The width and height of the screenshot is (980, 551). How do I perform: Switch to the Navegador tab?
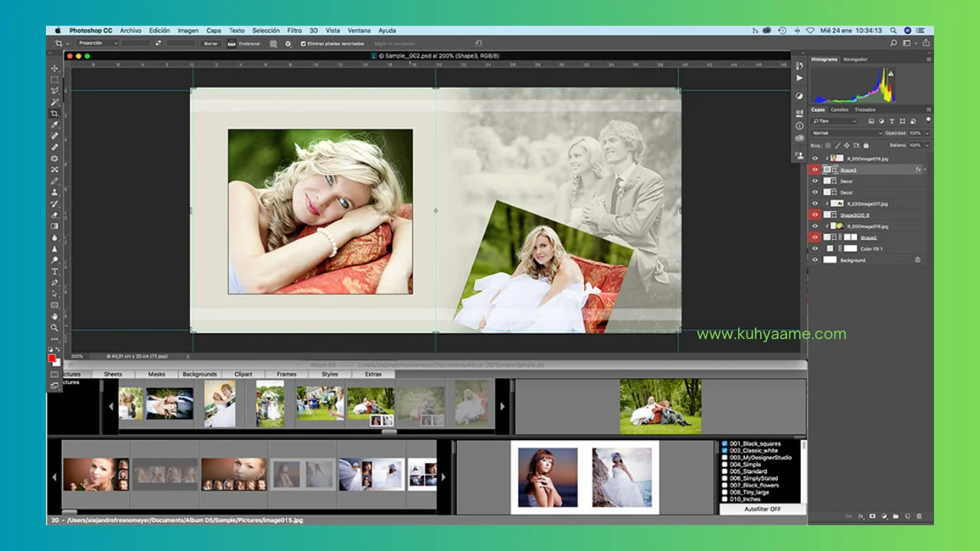pyautogui.click(x=856, y=59)
